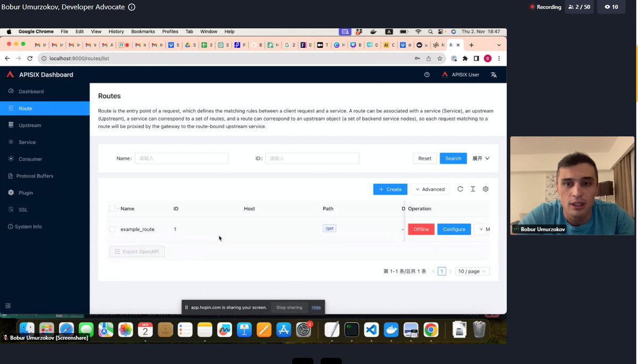
Task: Toggle the select-all checkbox in table header
Action: [x=112, y=209]
